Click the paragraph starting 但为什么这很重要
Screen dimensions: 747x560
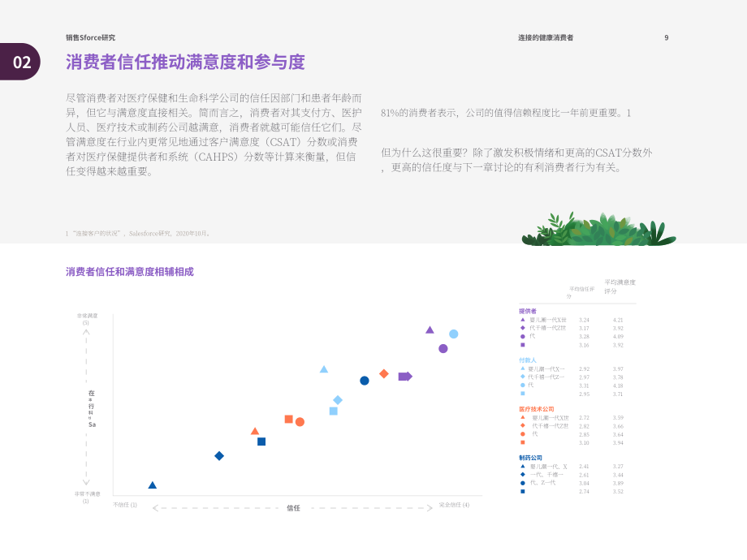[516, 160]
